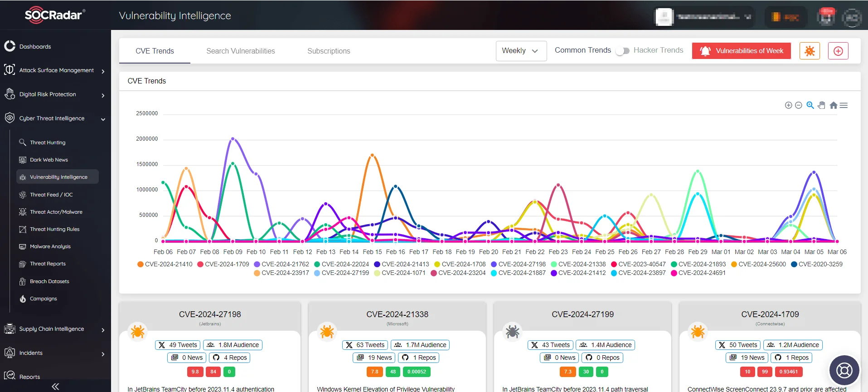868x392 pixels.
Task: Open the CVE-2024-27199 card title
Action: pos(582,314)
